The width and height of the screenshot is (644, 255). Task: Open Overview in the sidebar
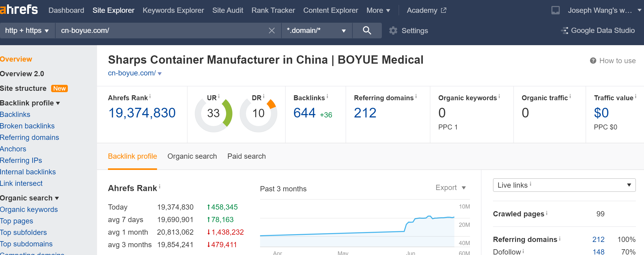tap(16, 59)
